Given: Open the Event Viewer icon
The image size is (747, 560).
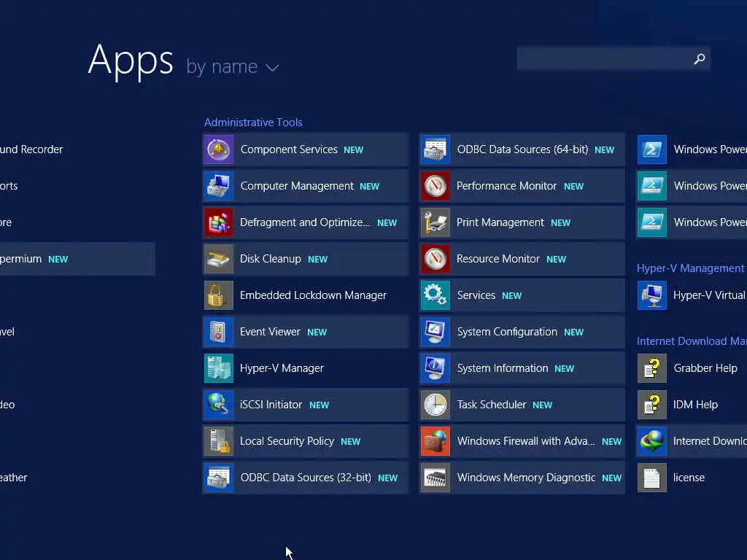Looking at the screenshot, I should pyautogui.click(x=219, y=332).
